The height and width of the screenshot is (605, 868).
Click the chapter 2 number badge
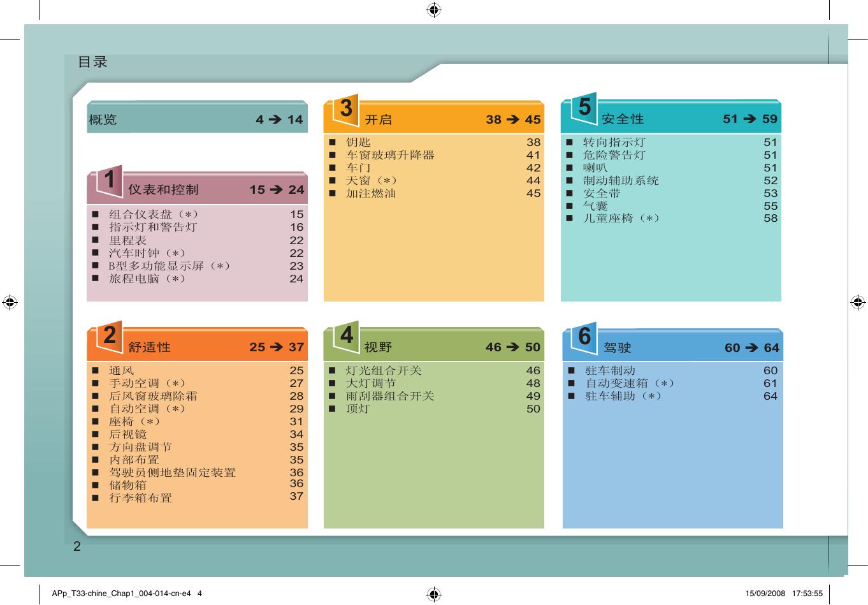110,335
